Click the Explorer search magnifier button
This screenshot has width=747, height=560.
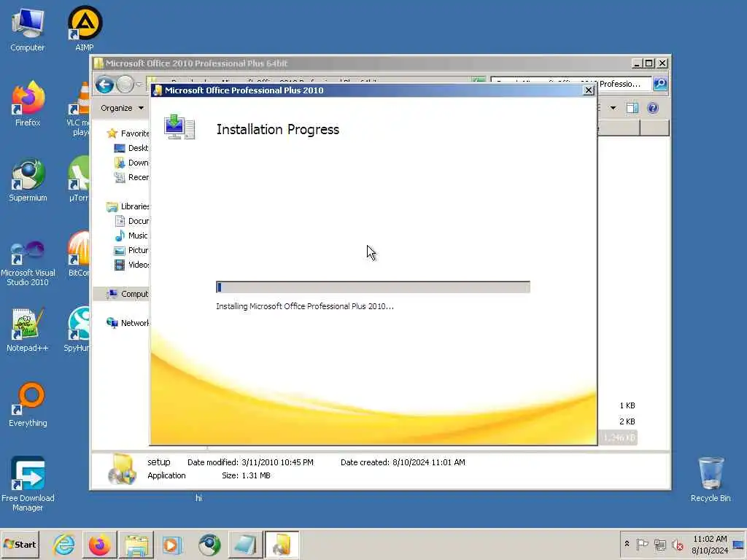659,84
